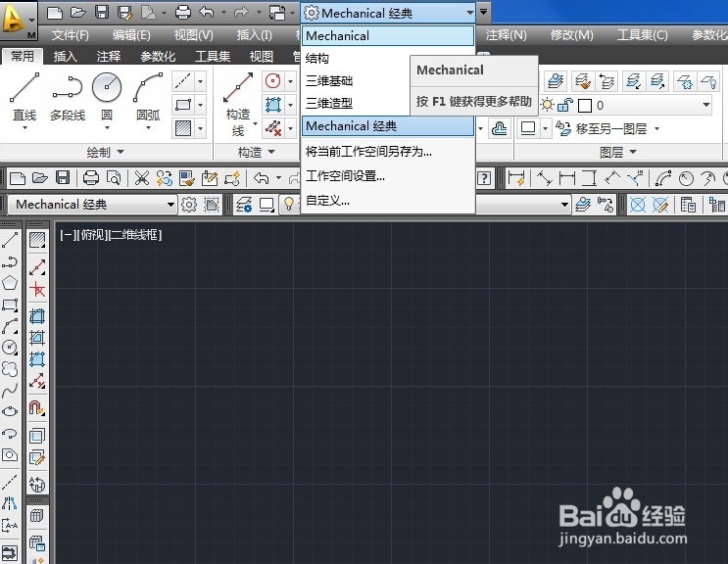Screen dimensions: 728x564
Task: Click the light bulb layer icon
Action: (289, 204)
